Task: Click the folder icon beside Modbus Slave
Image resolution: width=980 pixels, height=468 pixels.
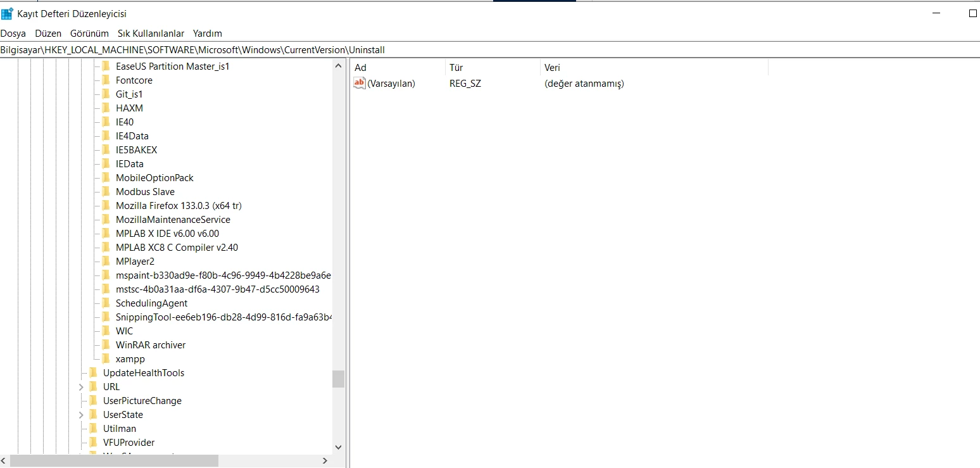Action: pos(106,192)
